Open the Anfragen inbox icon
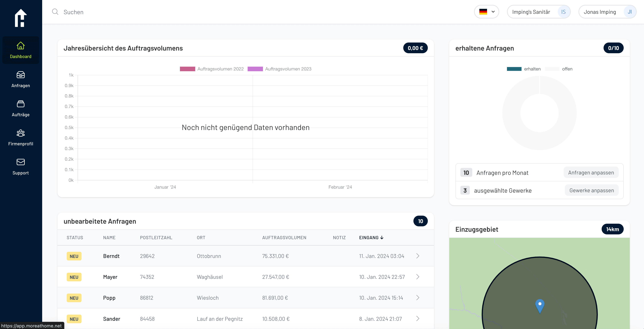Image resolution: width=644 pixels, height=329 pixels. pos(21,75)
